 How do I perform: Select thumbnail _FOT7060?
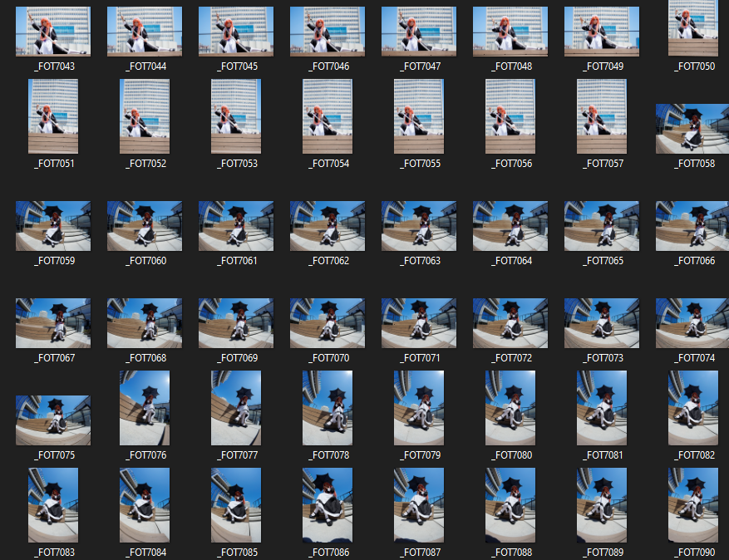[145, 226]
